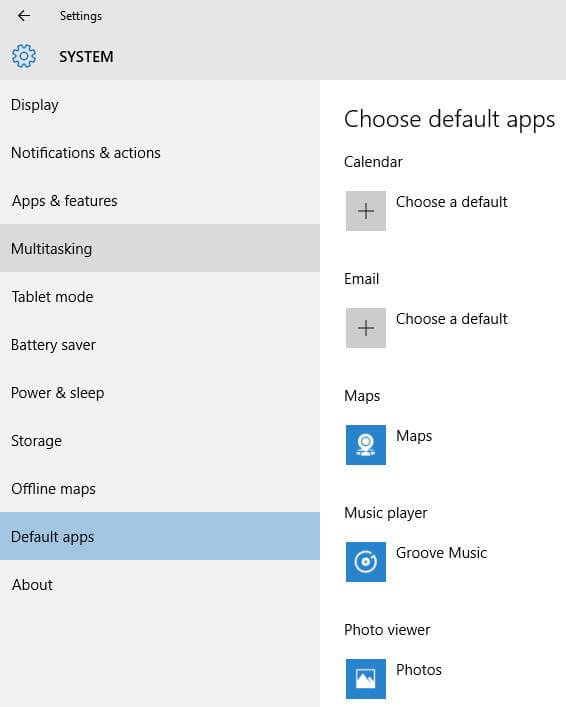The image size is (566, 707).
Task: Change the Maps default app label
Action: [x=414, y=436]
